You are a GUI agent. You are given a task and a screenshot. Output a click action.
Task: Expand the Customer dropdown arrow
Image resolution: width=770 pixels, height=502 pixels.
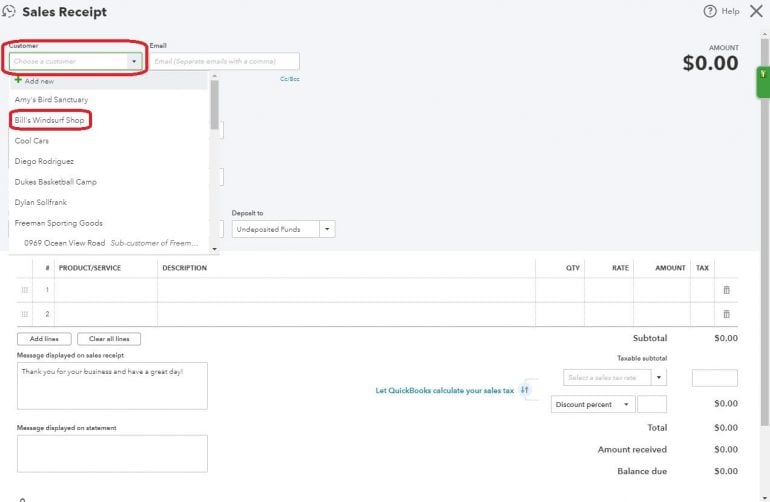click(134, 61)
